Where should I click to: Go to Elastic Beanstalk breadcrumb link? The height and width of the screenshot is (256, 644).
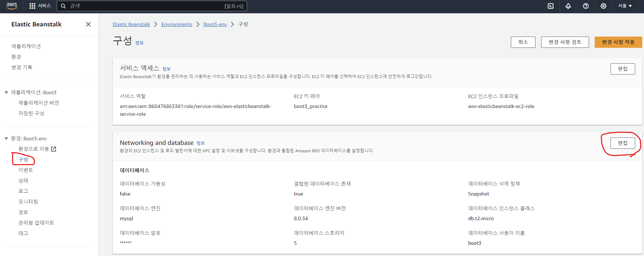click(131, 24)
